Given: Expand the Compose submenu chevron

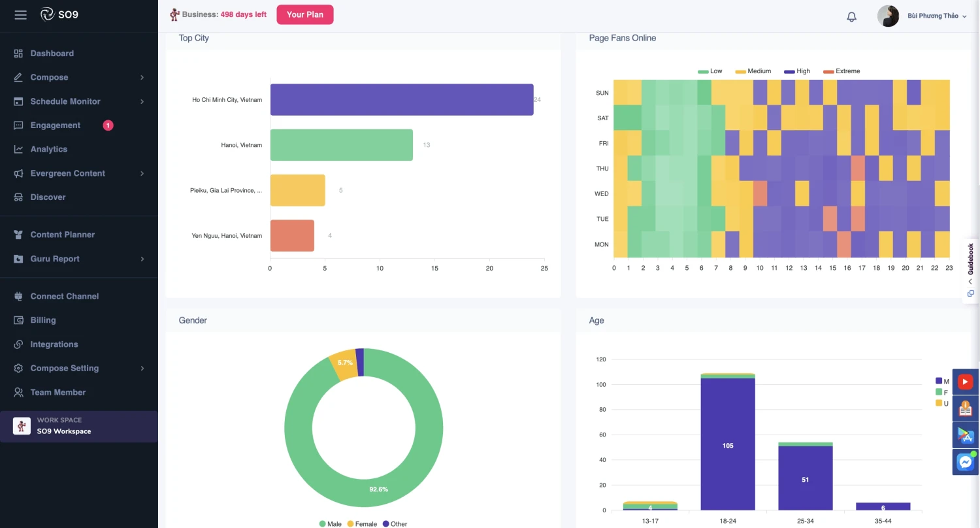Looking at the screenshot, I should 142,78.
